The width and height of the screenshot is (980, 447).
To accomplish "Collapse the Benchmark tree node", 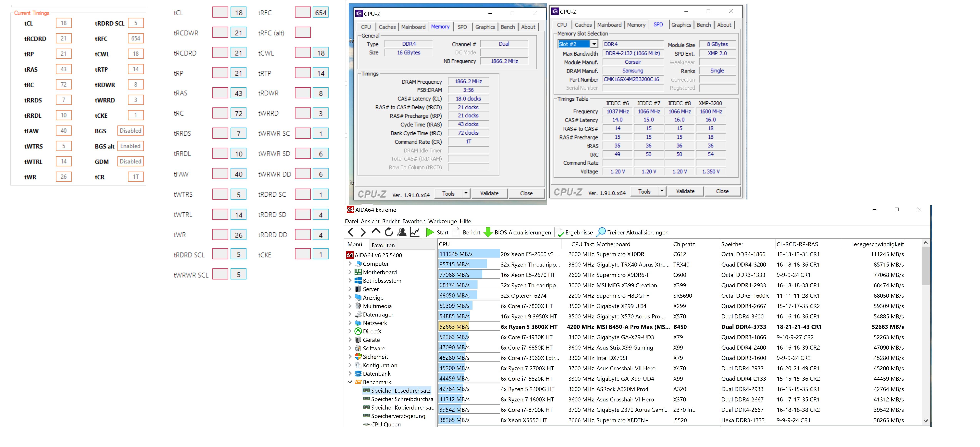I will tap(350, 382).
